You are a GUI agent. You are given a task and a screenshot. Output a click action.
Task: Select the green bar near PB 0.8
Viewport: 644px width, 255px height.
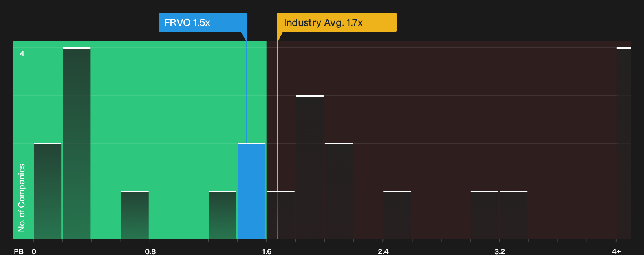click(x=135, y=215)
